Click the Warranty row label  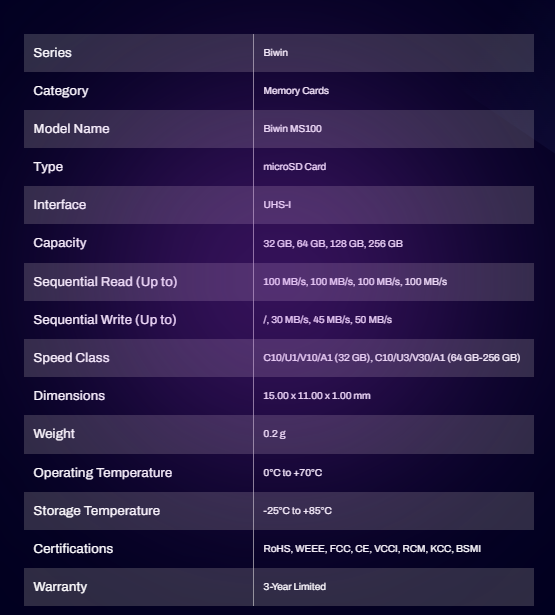click(60, 587)
